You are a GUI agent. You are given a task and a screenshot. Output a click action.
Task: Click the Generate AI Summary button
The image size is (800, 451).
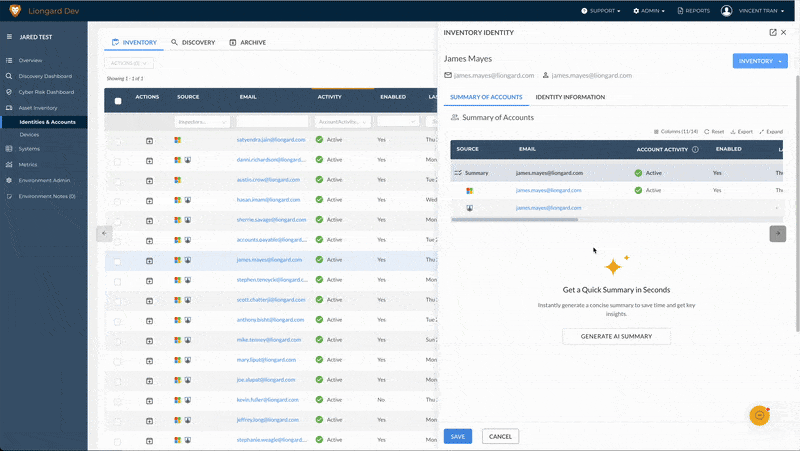click(x=616, y=336)
